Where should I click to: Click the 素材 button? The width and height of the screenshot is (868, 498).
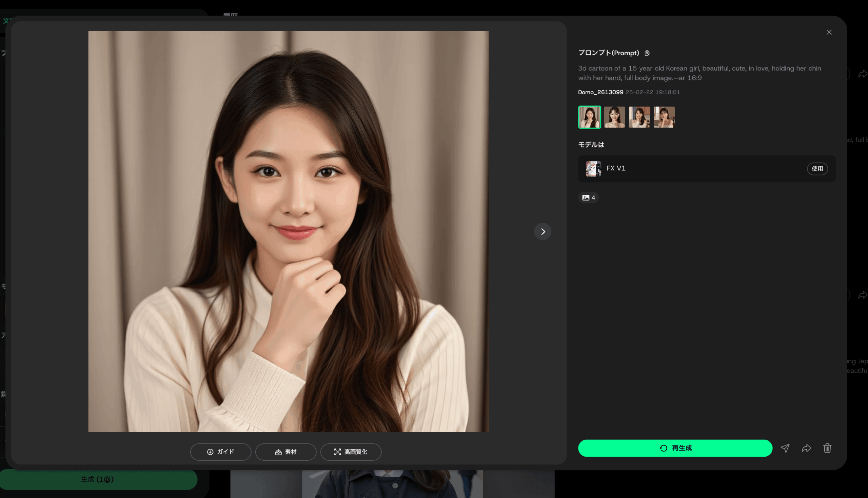pos(285,452)
